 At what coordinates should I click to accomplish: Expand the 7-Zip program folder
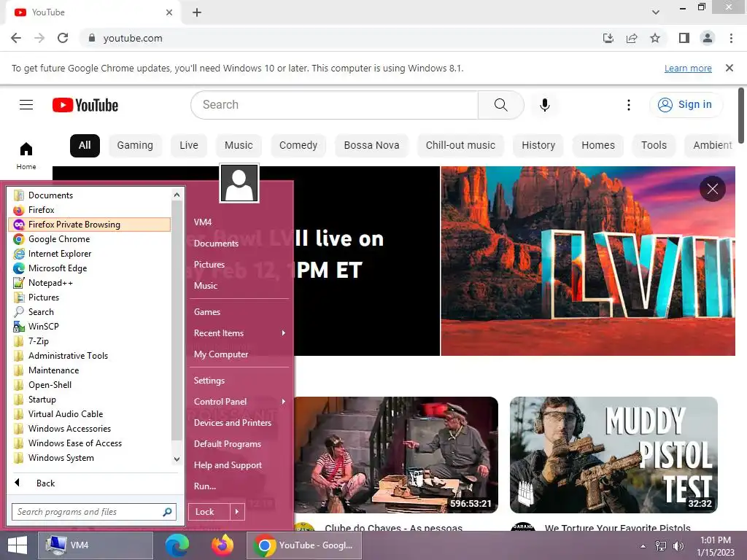click(x=90, y=341)
